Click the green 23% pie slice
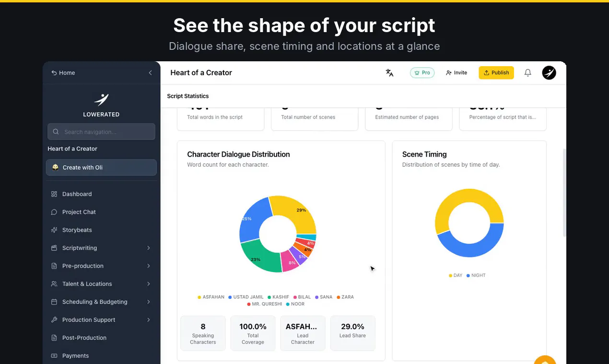Screen dimensions: 609x364 click(x=261, y=255)
